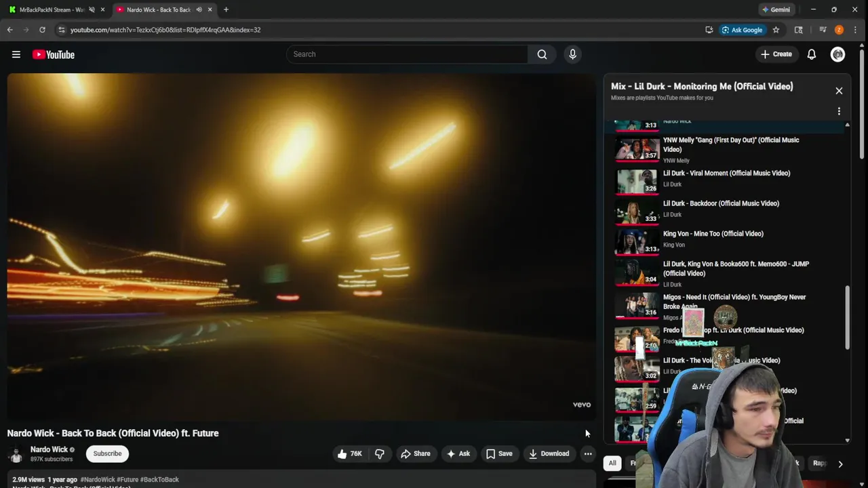This screenshot has height=488, width=868.
Task: Open the mix playlist three-dot options
Action: [x=839, y=111]
